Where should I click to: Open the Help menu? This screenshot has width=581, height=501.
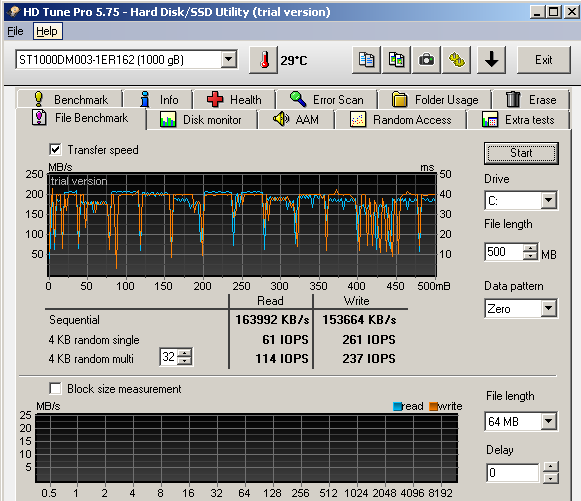click(x=47, y=31)
